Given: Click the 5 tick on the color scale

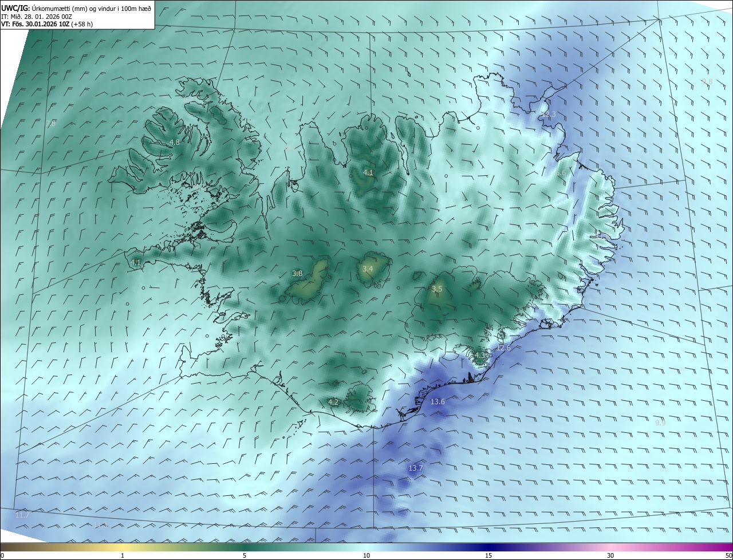Looking at the screenshot, I should [x=245, y=555].
